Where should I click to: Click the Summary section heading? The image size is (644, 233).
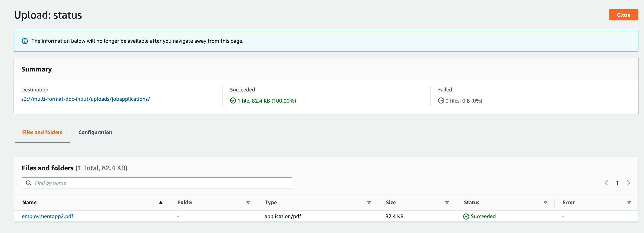[x=36, y=69]
